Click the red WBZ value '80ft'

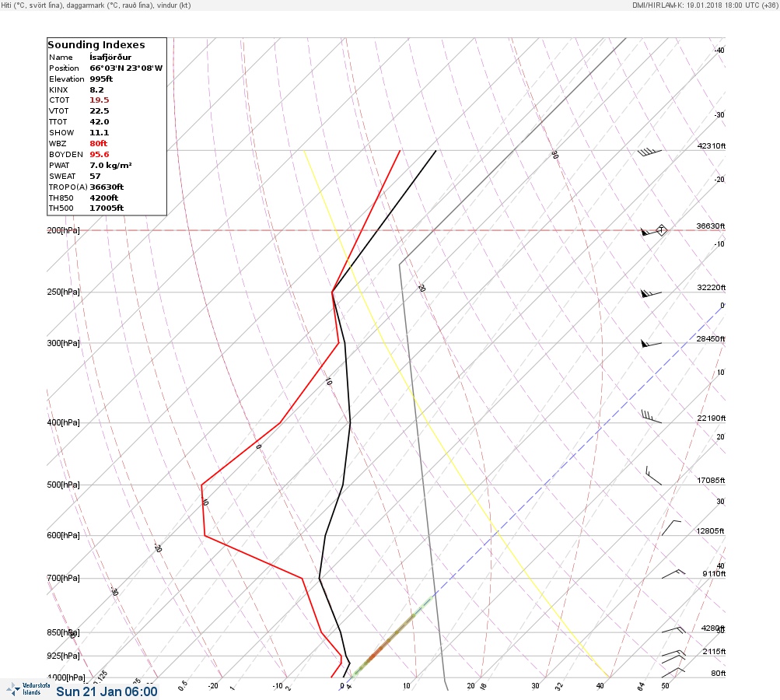coord(99,143)
